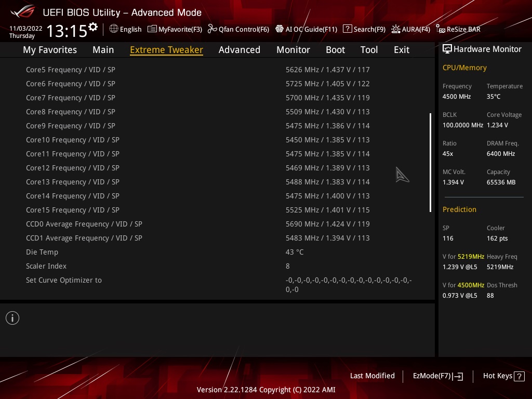Click the ROG logo icon

click(x=23, y=11)
